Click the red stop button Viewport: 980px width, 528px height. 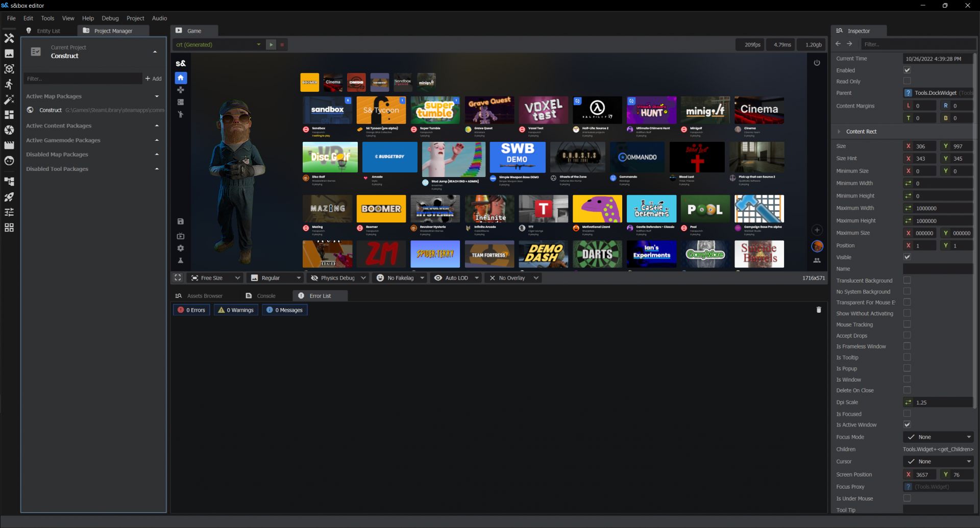(282, 45)
